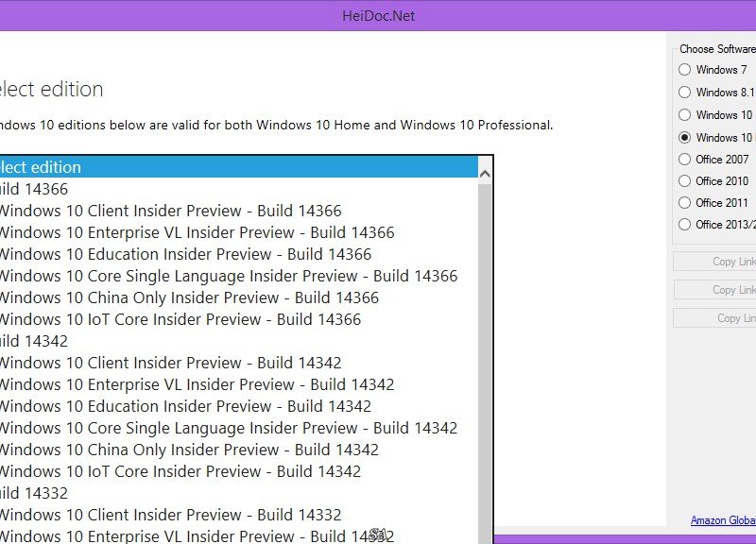The width and height of the screenshot is (756, 544).
Task: Select the unselected Windows 10 radio button
Action: pos(684,114)
